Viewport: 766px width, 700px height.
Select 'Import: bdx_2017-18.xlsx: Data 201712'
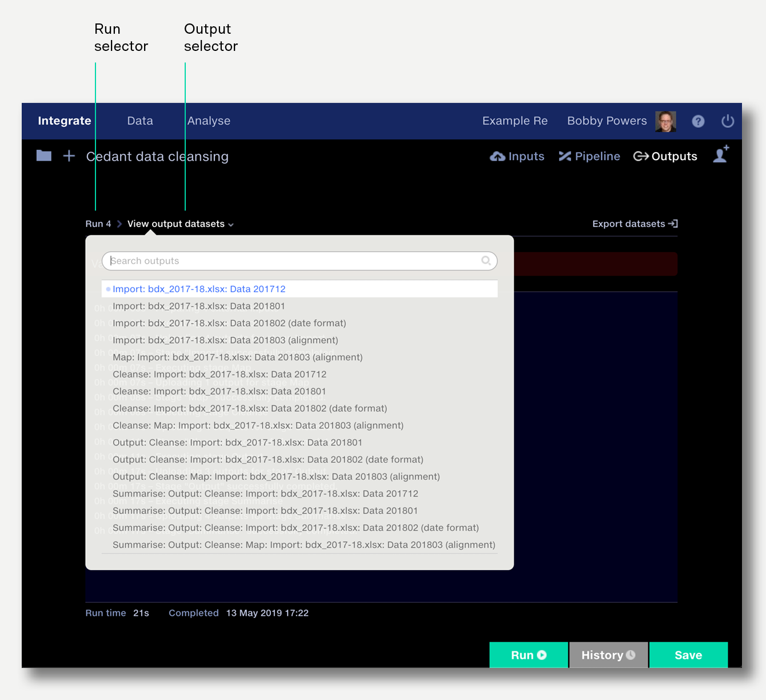300,289
